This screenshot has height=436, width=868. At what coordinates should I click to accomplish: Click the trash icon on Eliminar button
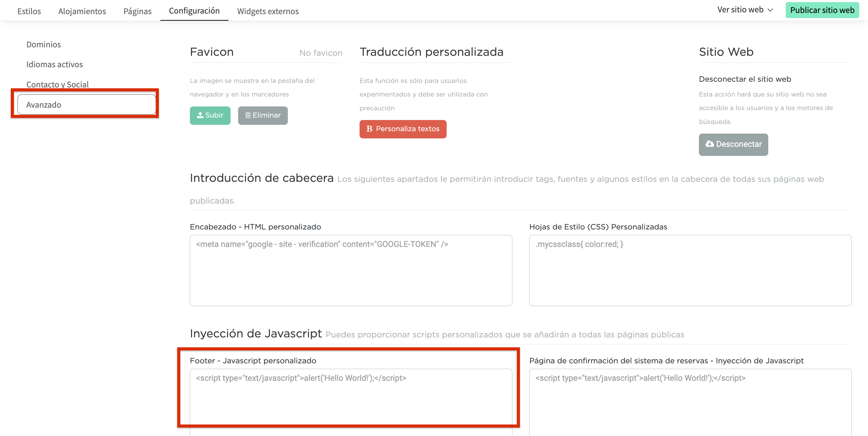(248, 115)
